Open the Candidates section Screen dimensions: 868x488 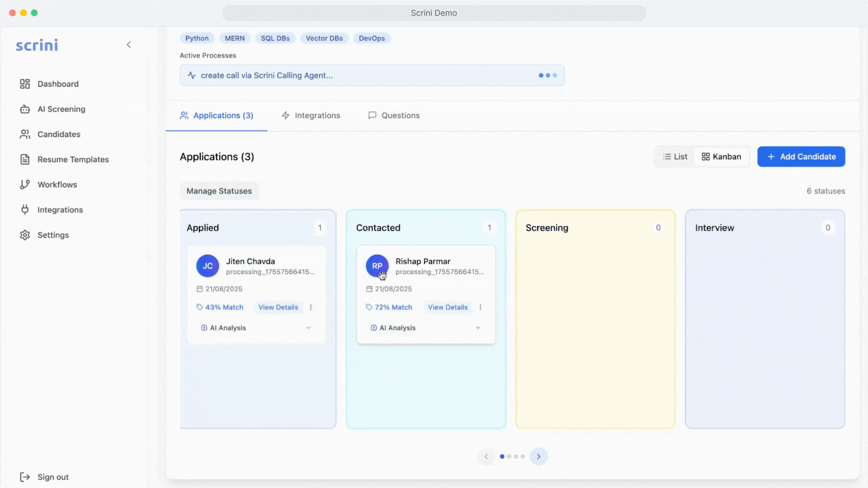[58, 134]
